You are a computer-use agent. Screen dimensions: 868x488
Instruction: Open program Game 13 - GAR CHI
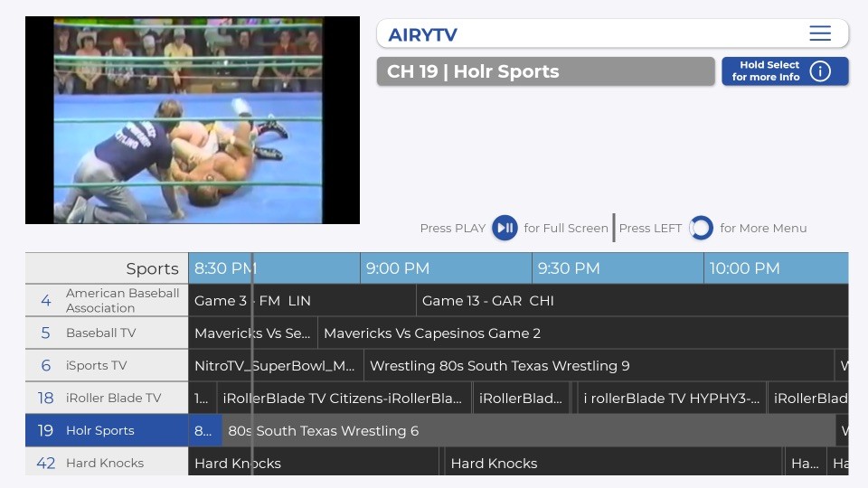632,300
